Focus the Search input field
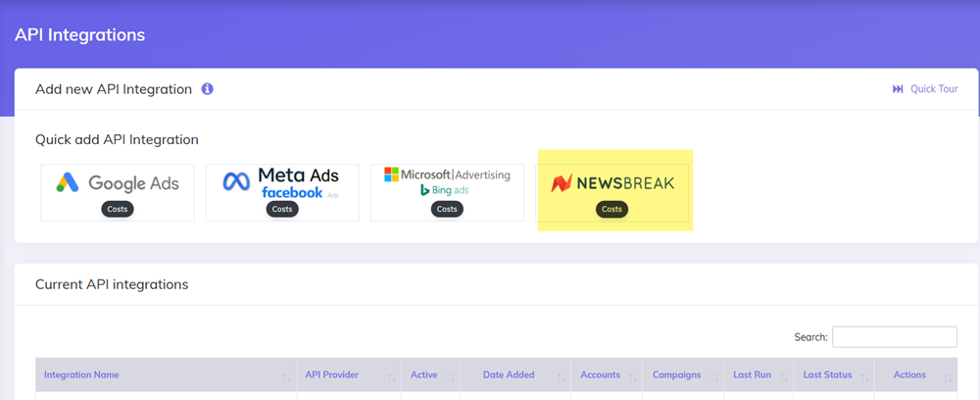The height and width of the screenshot is (400, 980). pyautogui.click(x=895, y=337)
